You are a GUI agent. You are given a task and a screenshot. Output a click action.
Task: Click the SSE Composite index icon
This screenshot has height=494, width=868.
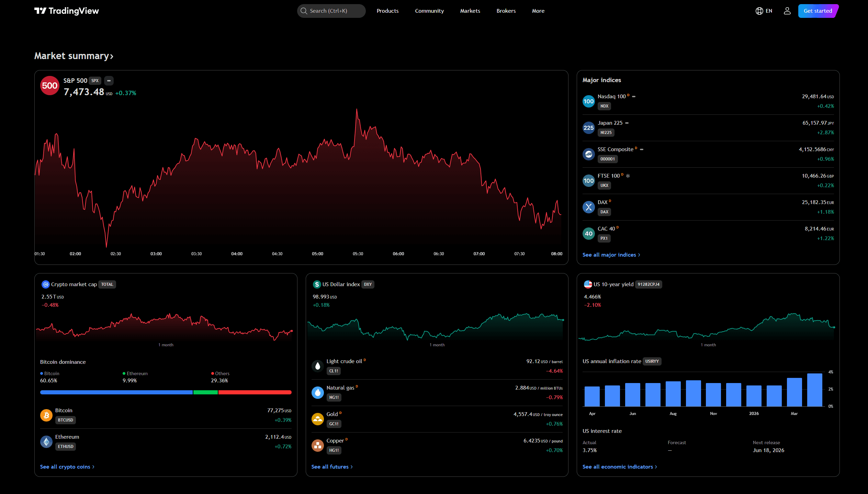[x=588, y=154]
